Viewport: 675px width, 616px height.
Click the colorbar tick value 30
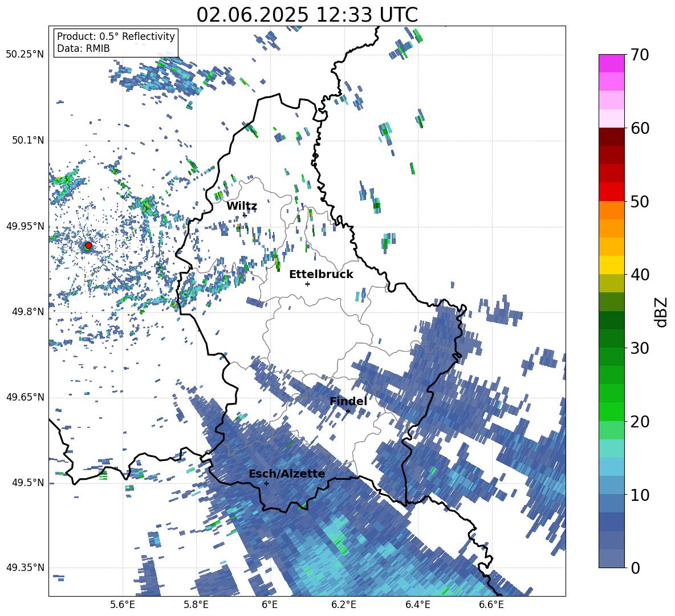pos(639,348)
